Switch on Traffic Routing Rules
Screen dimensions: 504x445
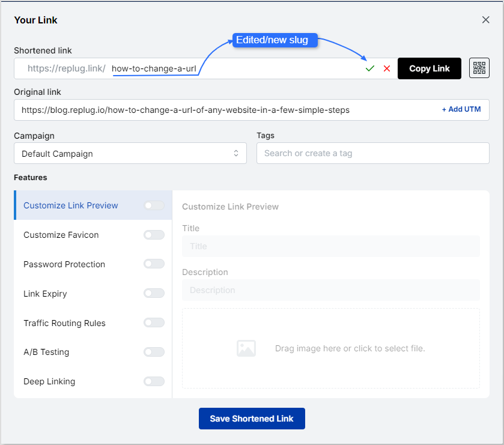[154, 322]
